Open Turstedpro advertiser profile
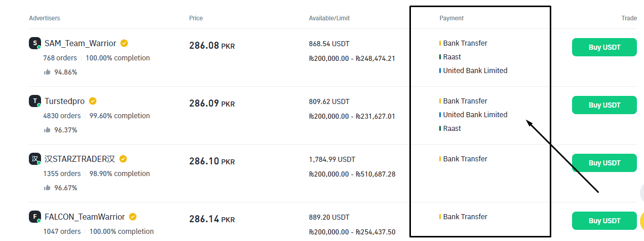This screenshot has height=241, width=644. (64, 101)
